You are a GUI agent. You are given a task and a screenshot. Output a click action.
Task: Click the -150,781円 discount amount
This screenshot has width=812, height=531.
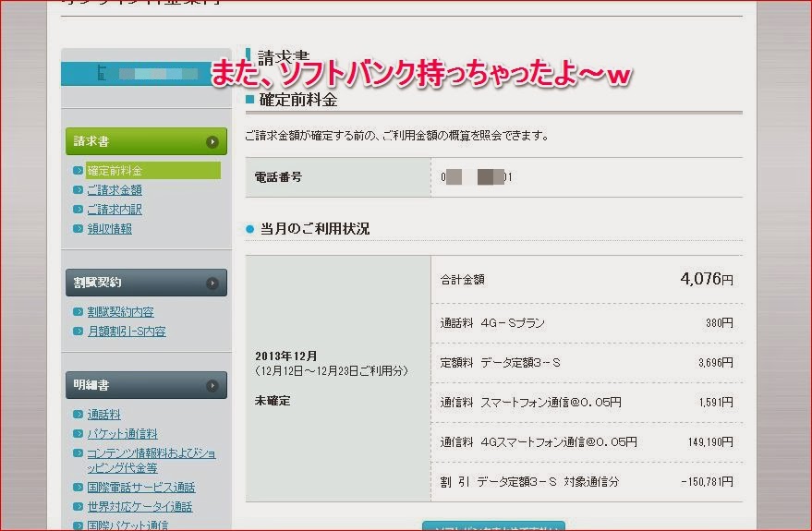click(707, 482)
